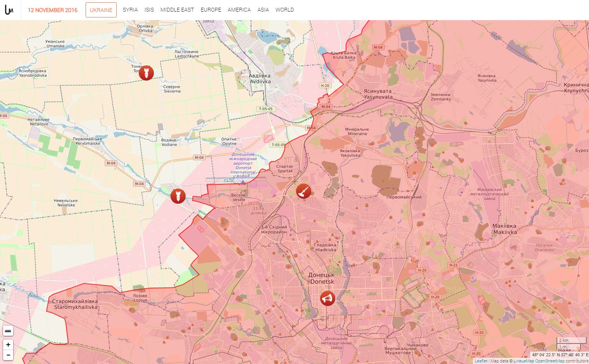Click the 2 km scale bar

click(x=563, y=340)
